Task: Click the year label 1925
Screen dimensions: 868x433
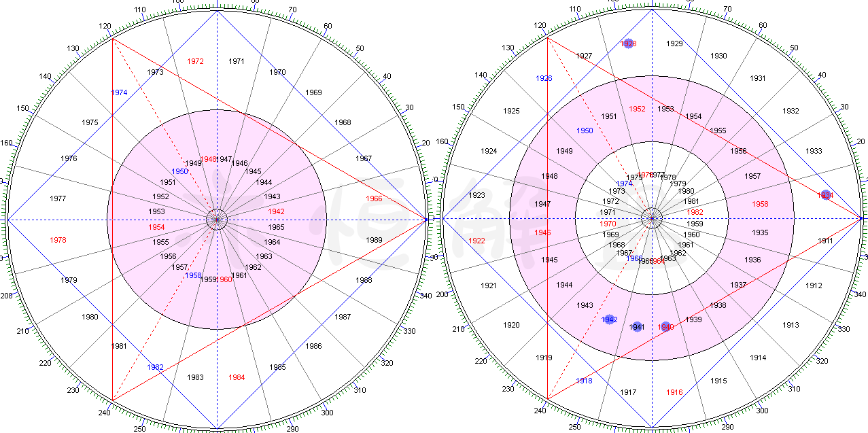Action: [x=511, y=111]
